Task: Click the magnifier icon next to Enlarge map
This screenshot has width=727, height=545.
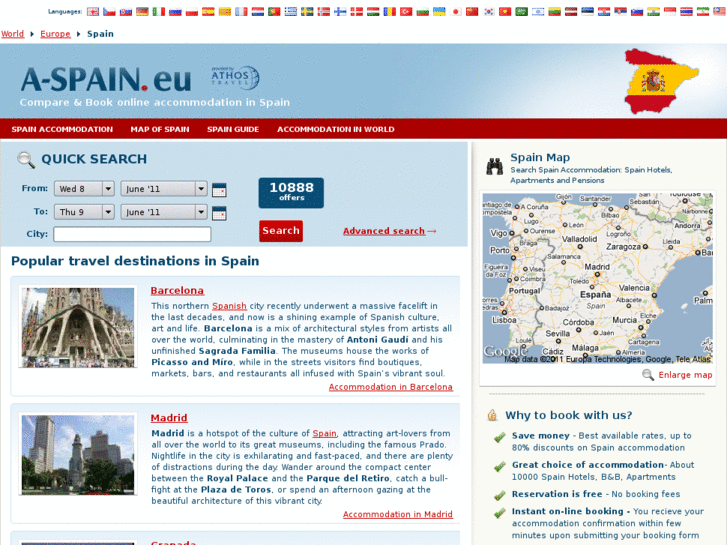Action: point(648,375)
